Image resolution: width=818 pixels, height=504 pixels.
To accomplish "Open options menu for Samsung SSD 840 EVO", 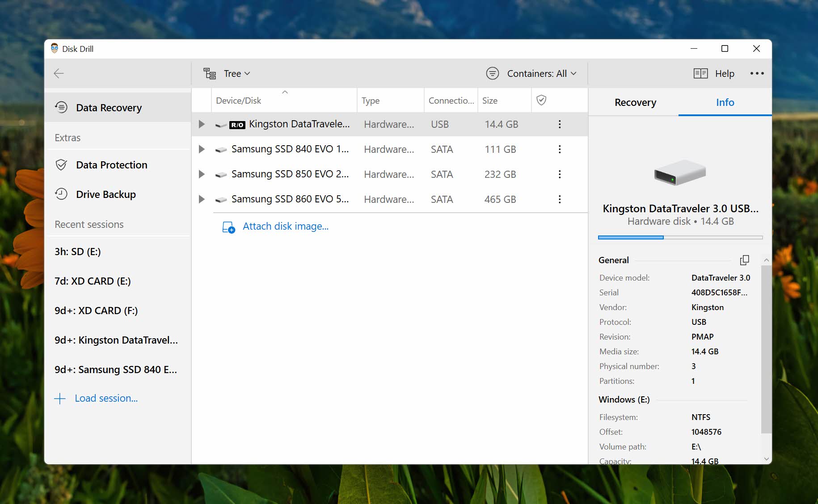I will tap(560, 149).
